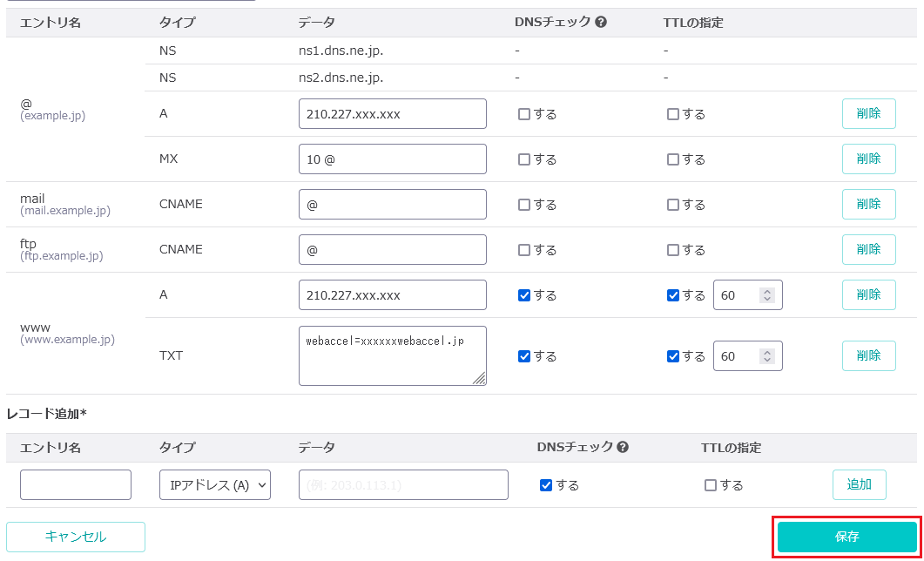The height and width of the screenshot is (561, 924).
Task: Delete the ftp CNAME record
Action: tap(868, 250)
